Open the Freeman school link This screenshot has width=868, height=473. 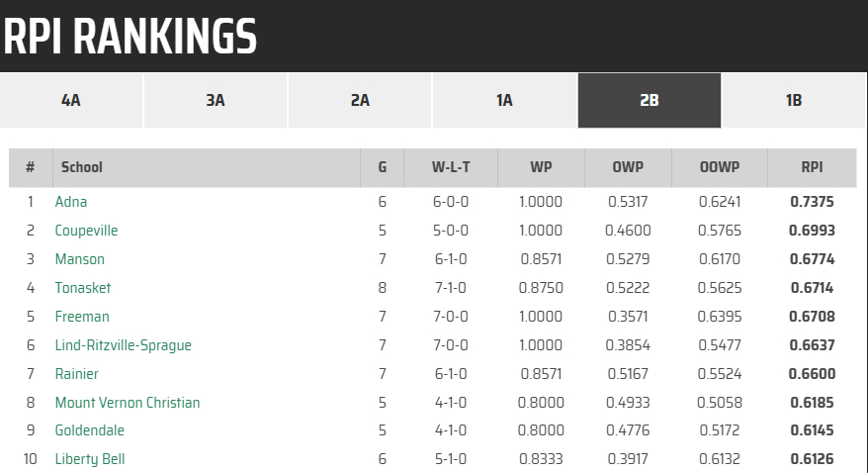pos(82,317)
